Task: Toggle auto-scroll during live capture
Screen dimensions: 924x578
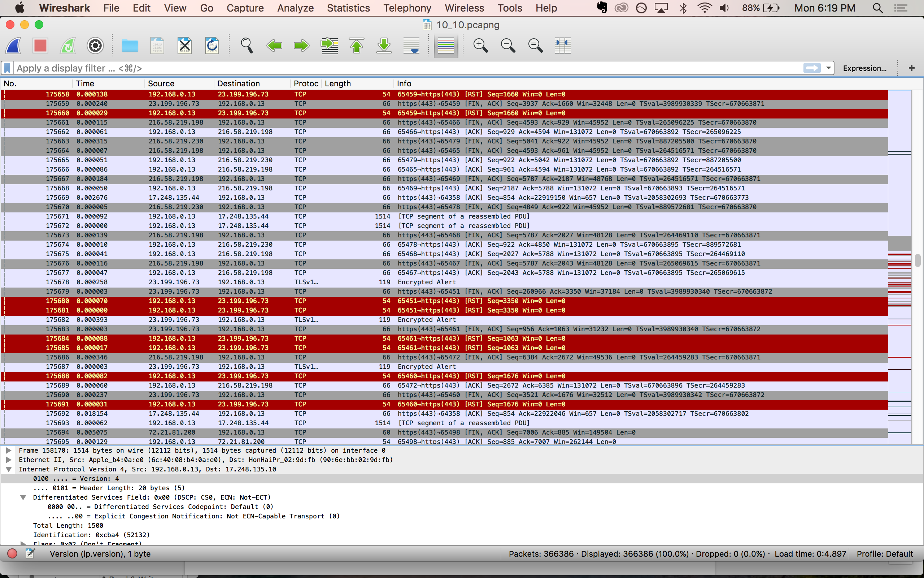Action: tap(411, 46)
